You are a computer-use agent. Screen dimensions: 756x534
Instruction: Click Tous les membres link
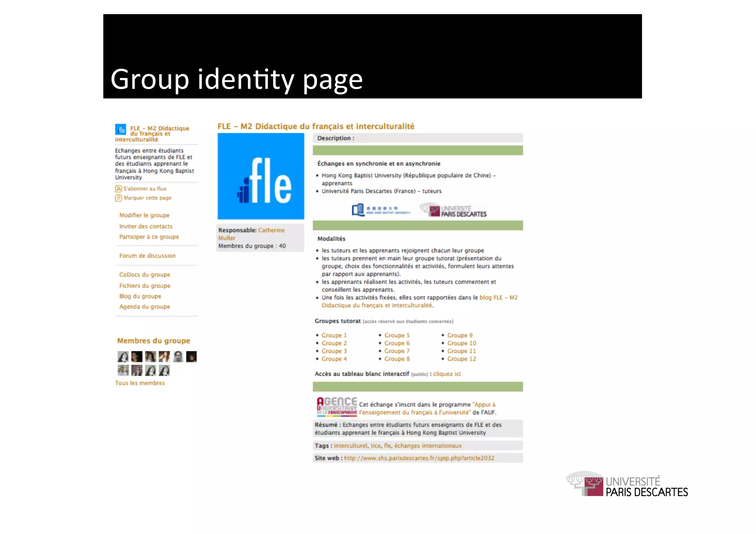click(x=140, y=383)
